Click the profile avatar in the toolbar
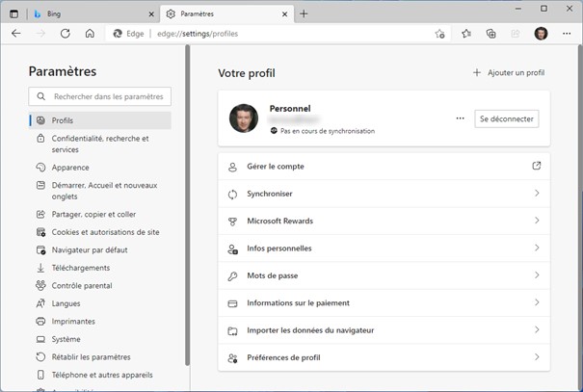The width and height of the screenshot is (583, 392). [541, 33]
